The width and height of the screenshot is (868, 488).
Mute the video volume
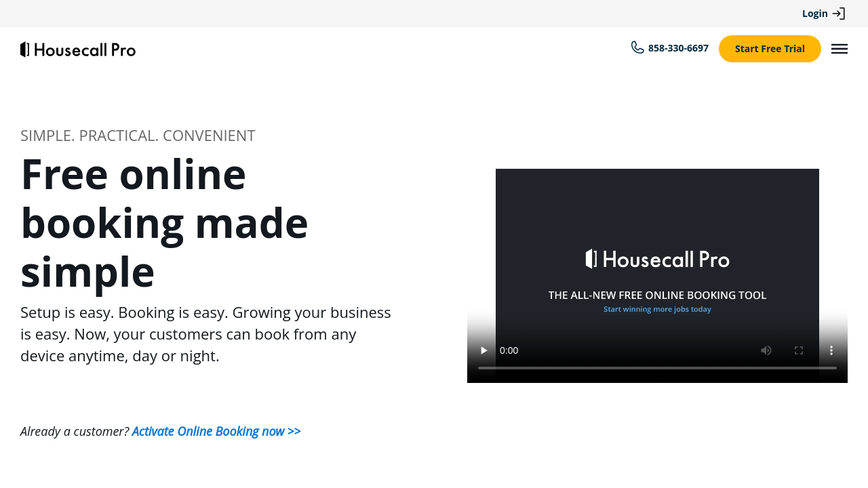point(766,350)
